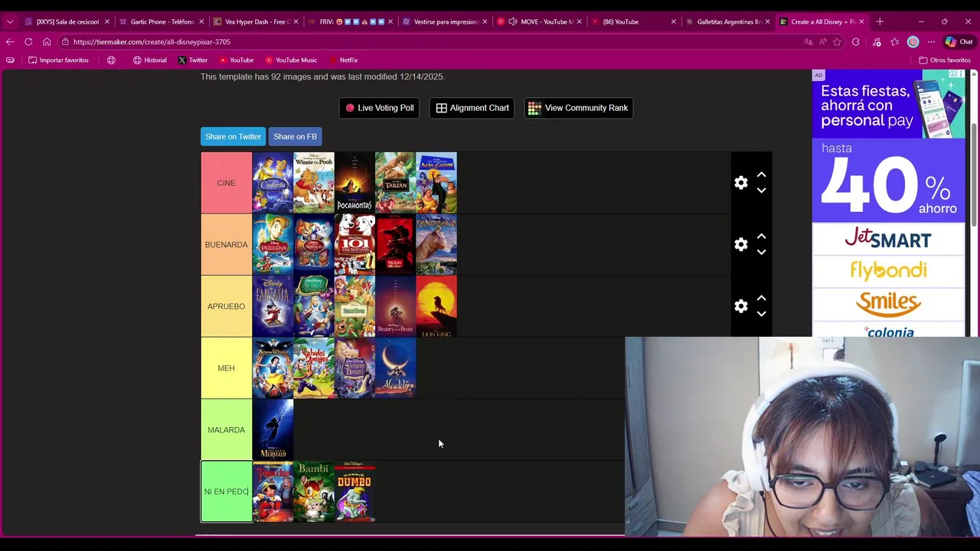Viewport: 980px width, 551px height.
Task: Select the 101 Dalmatians poster
Action: (354, 245)
